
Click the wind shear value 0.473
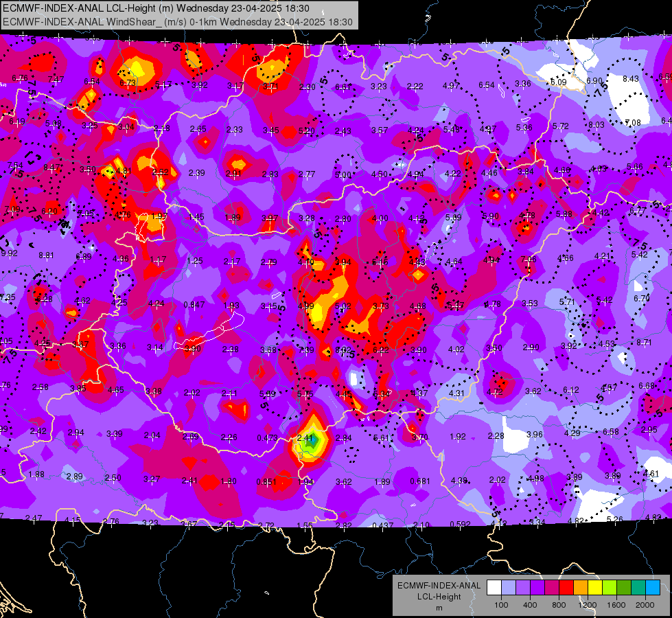[x=268, y=437]
